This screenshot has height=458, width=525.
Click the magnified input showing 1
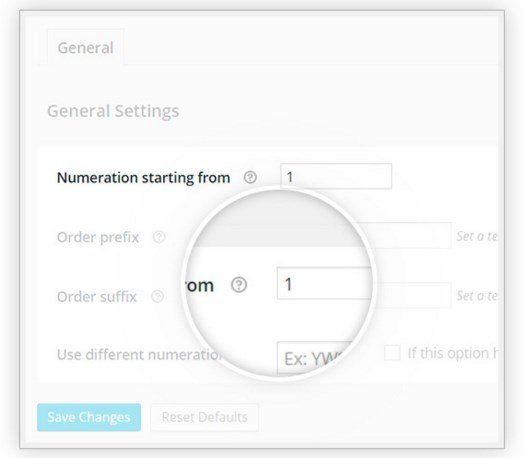tap(325, 283)
